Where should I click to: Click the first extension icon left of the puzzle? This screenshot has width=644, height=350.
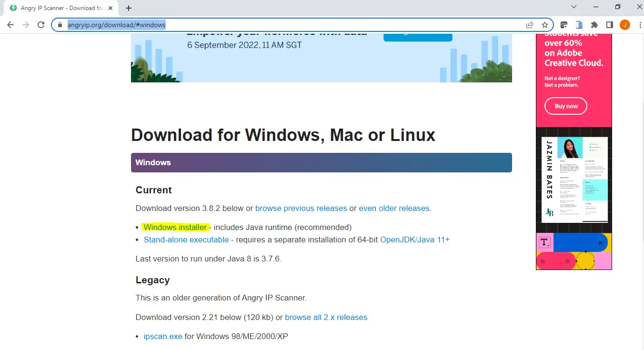coord(563,25)
